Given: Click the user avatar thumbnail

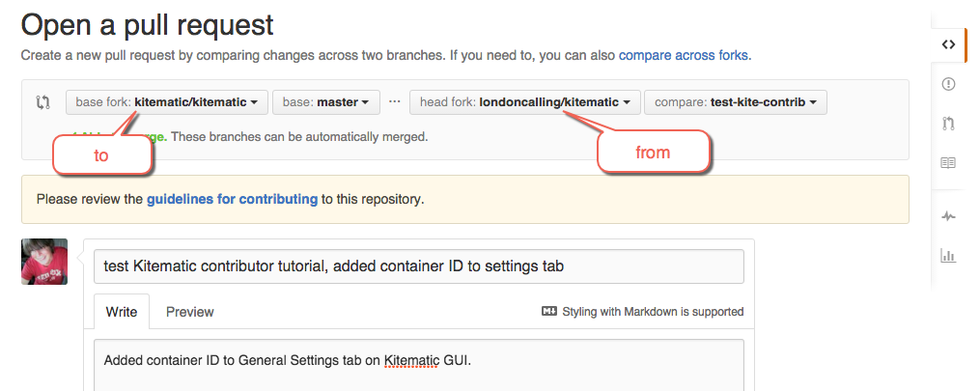Looking at the screenshot, I should pyautogui.click(x=44, y=262).
